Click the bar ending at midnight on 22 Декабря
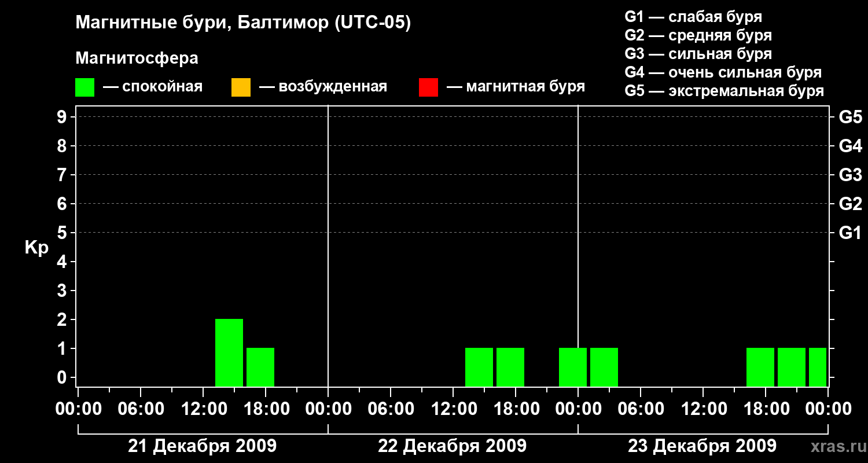The width and height of the screenshot is (868, 463). (x=573, y=367)
